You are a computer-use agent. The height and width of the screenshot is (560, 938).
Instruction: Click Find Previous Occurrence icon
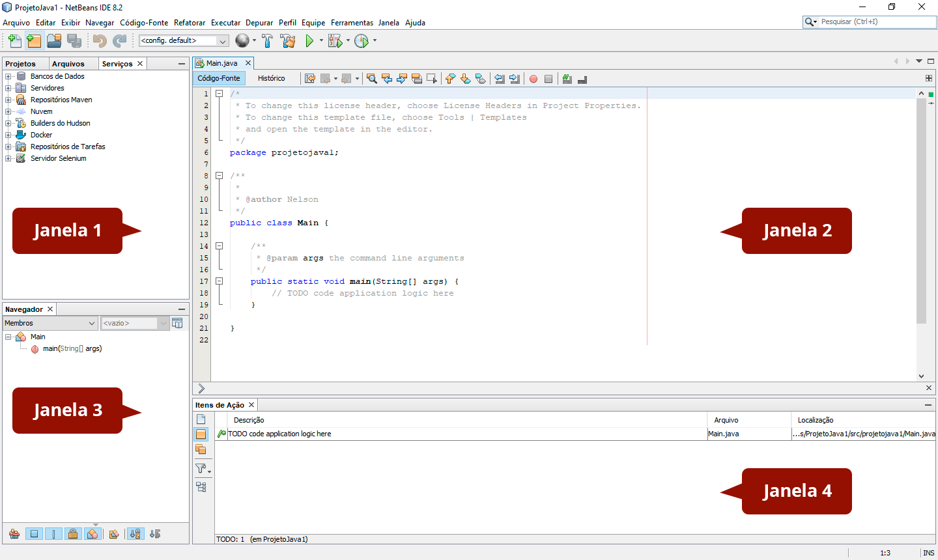point(387,79)
